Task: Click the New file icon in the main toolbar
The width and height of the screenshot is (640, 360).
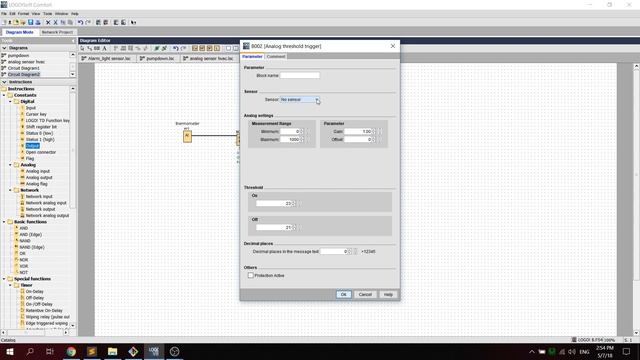Action: (4, 22)
